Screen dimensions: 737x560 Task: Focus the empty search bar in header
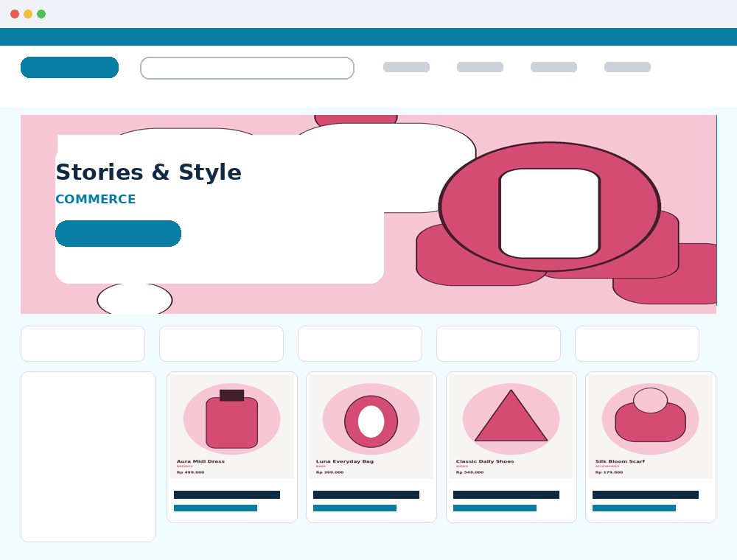pyautogui.click(x=247, y=68)
